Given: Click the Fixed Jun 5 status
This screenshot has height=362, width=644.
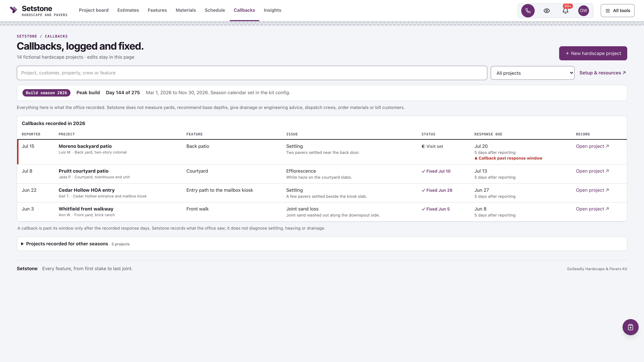Looking at the screenshot, I should click(436, 209).
